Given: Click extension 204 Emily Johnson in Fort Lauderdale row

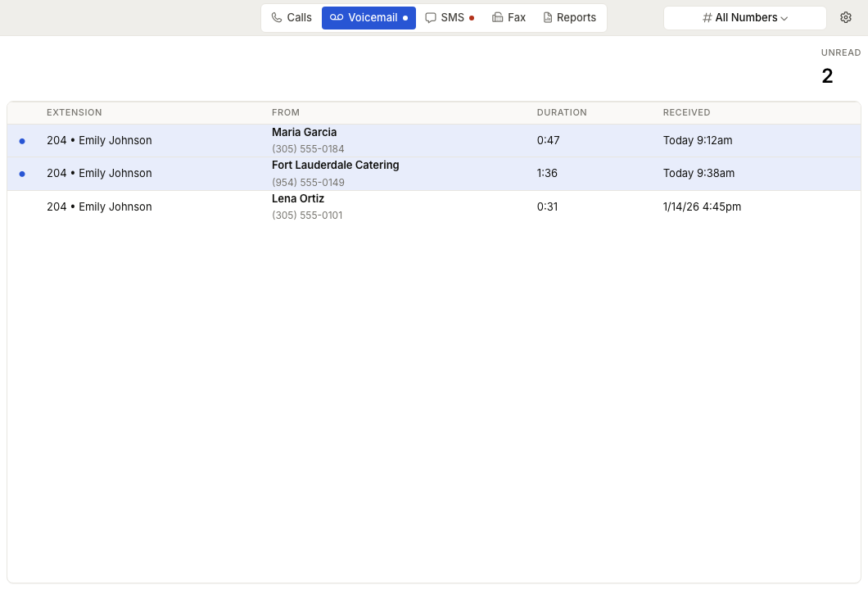Looking at the screenshot, I should point(99,174).
